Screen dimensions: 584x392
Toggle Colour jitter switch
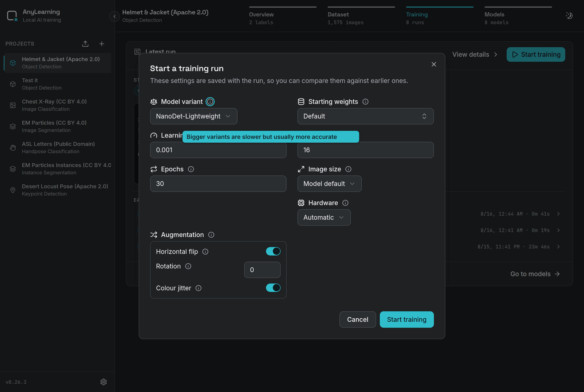coord(273,288)
